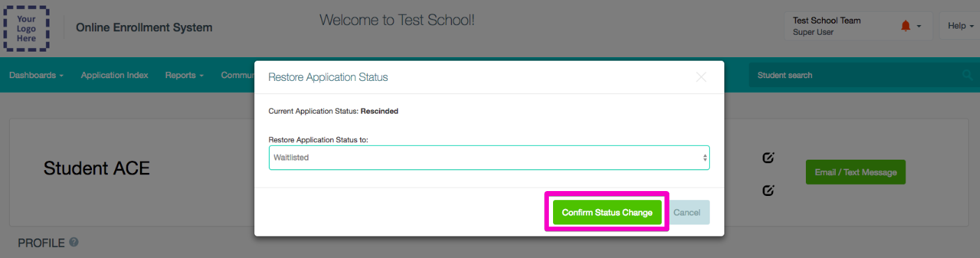Close the Restore Application Status dialog
This screenshot has height=258, width=980.
pos(701,77)
